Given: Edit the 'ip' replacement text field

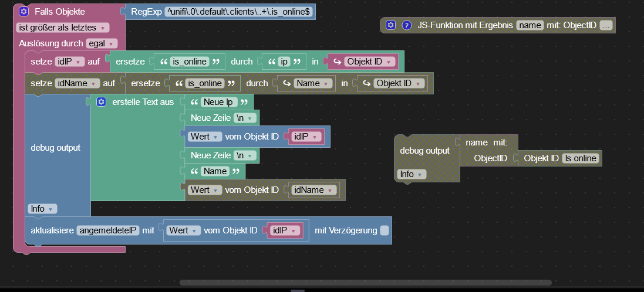Looking at the screenshot, I should coord(284,62).
